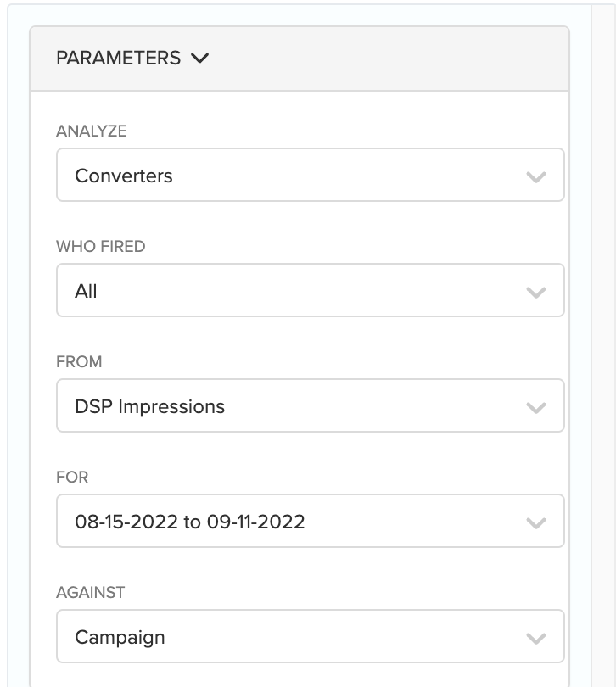This screenshot has width=616, height=687.
Task: Click the arrow icon in date range field
Action: (535, 523)
